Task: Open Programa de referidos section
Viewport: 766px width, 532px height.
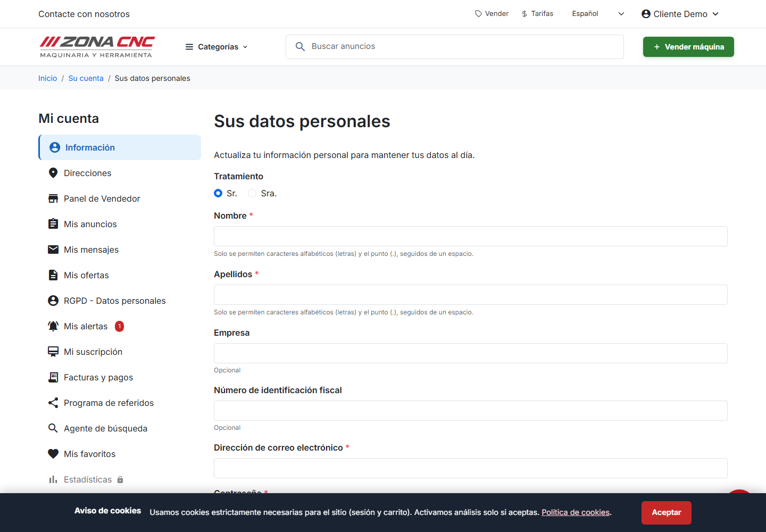Action: point(120,403)
